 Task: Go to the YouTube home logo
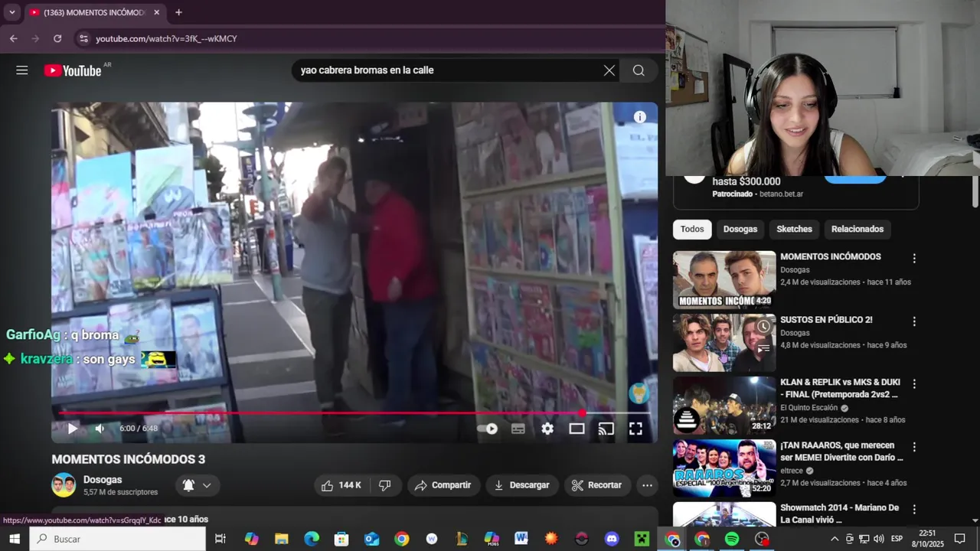pyautogui.click(x=73, y=70)
